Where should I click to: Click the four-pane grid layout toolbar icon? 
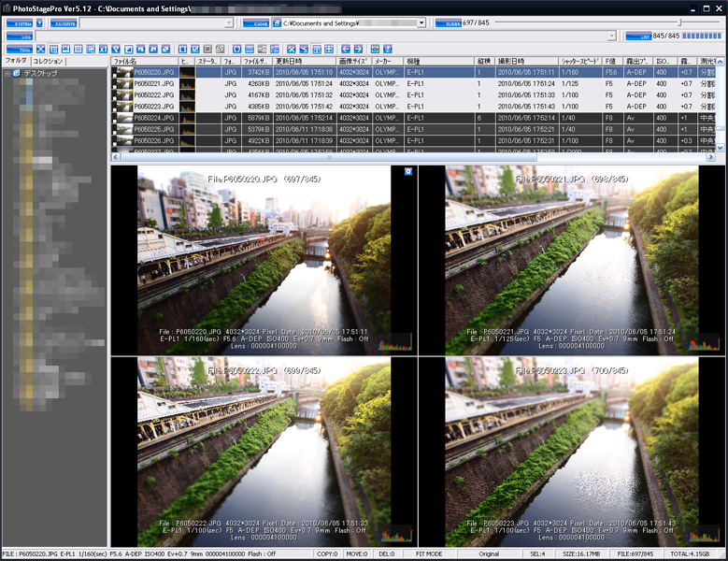[x=329, y=50]
